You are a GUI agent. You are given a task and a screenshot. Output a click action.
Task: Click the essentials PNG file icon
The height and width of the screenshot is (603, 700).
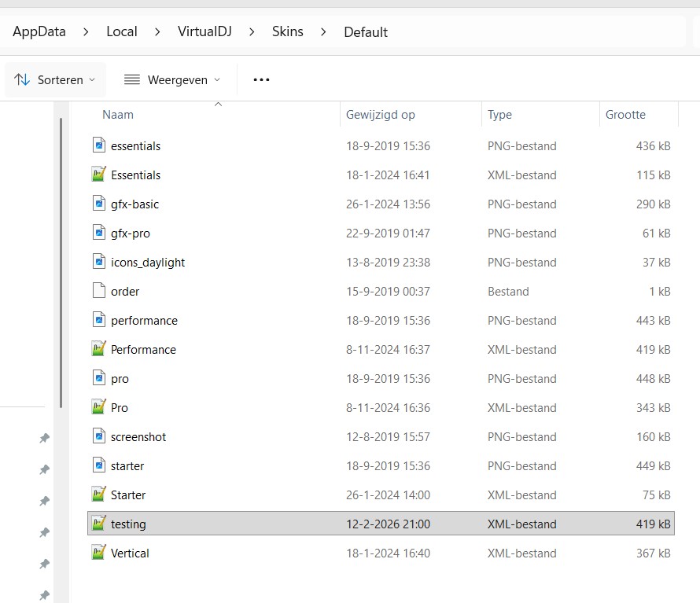coord(99,145)
